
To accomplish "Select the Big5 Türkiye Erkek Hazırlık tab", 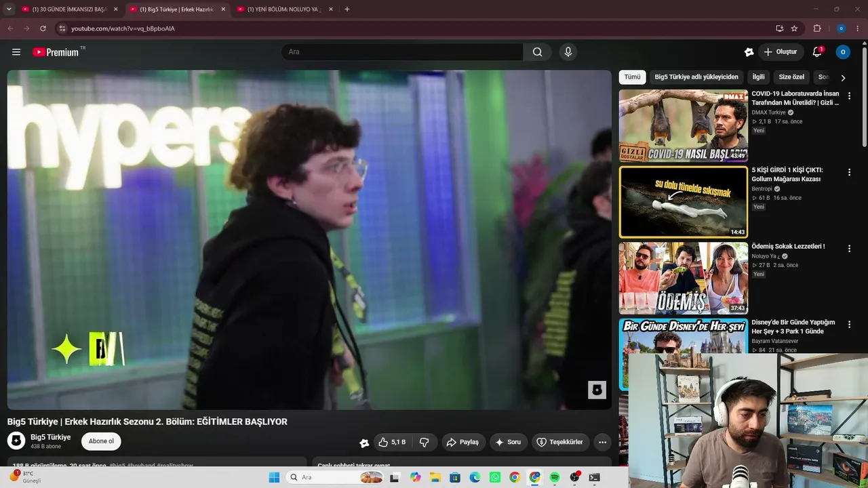I will [176, 9].
